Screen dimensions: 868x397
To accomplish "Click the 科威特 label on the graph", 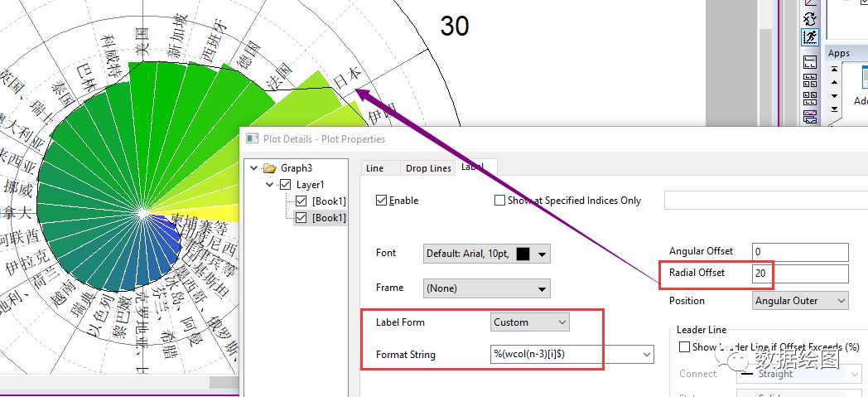I will [111, 56].
